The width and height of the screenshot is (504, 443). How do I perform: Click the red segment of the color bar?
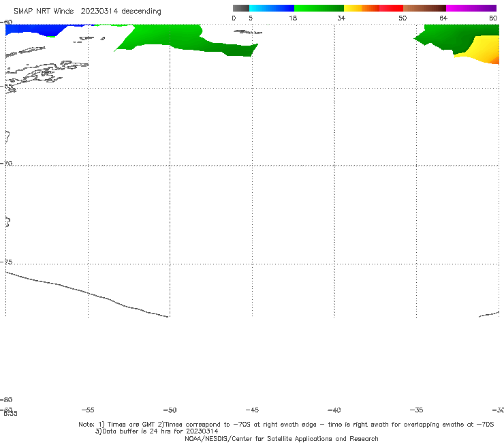click(391, 8)
